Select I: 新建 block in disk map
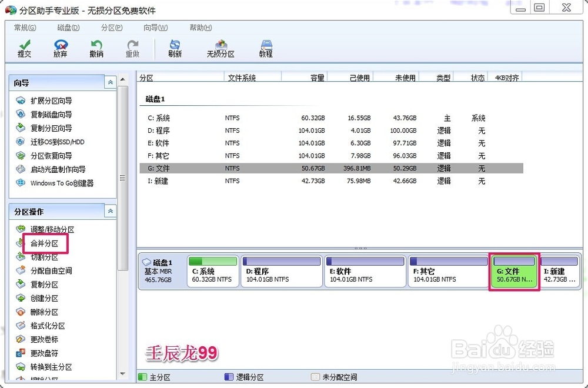 pyautogui.click(x=560, y=272)
